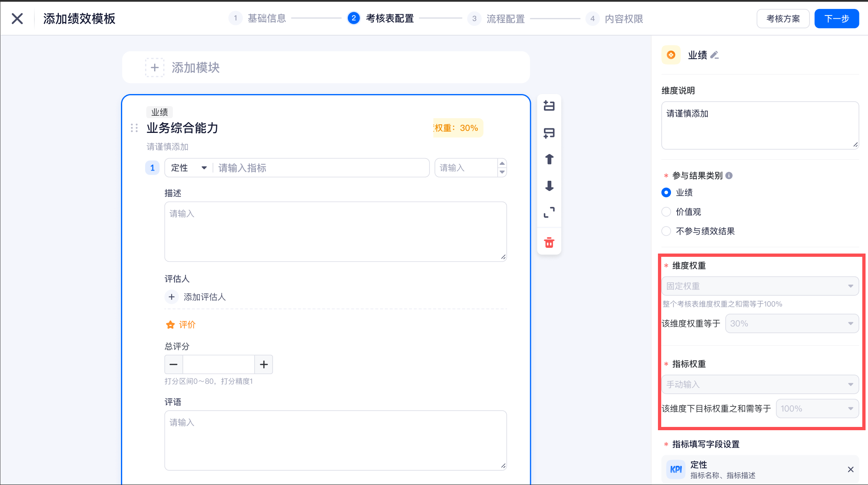Click the close X icon at top left

[x=17, y=18]
